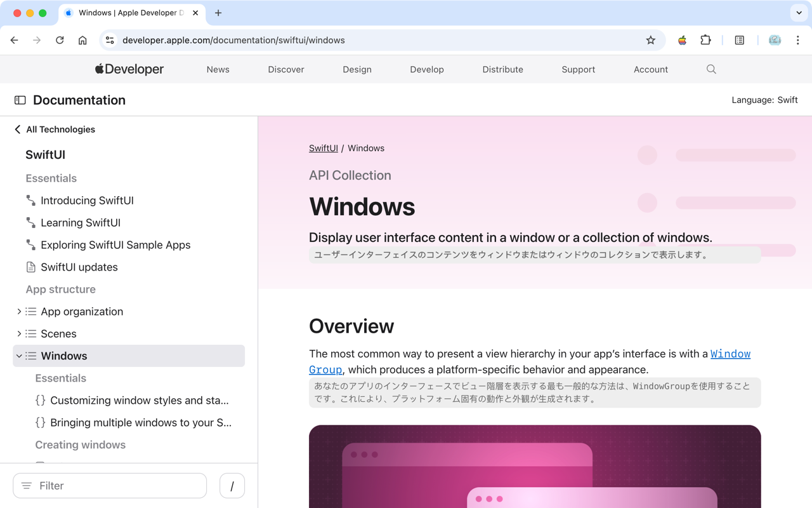This screenshot has height=508, width=812.
Task: Click the Essentials heading under Windows
Action: (60, 378)
